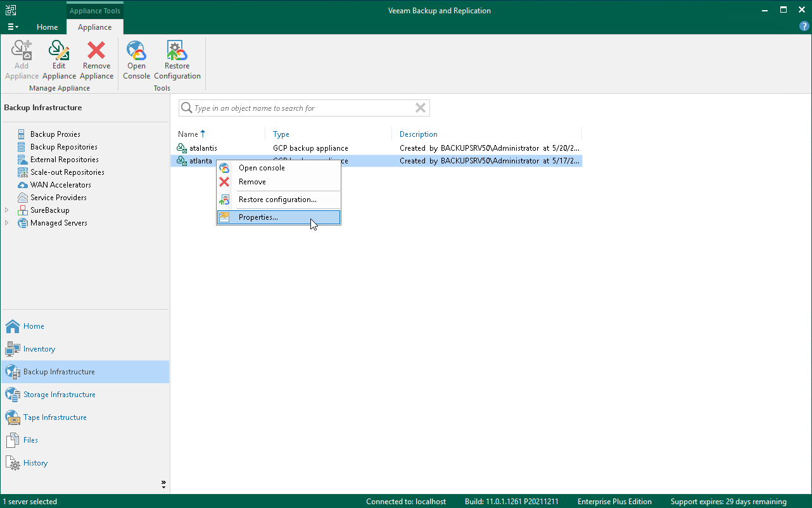Click into the object name search field

(303, 108)
